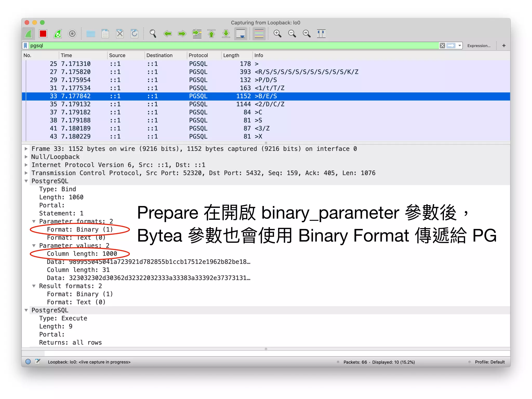Viewport: 532px width, 399px height.
Task: Open capture options gear icon
Action: point(72,34)
